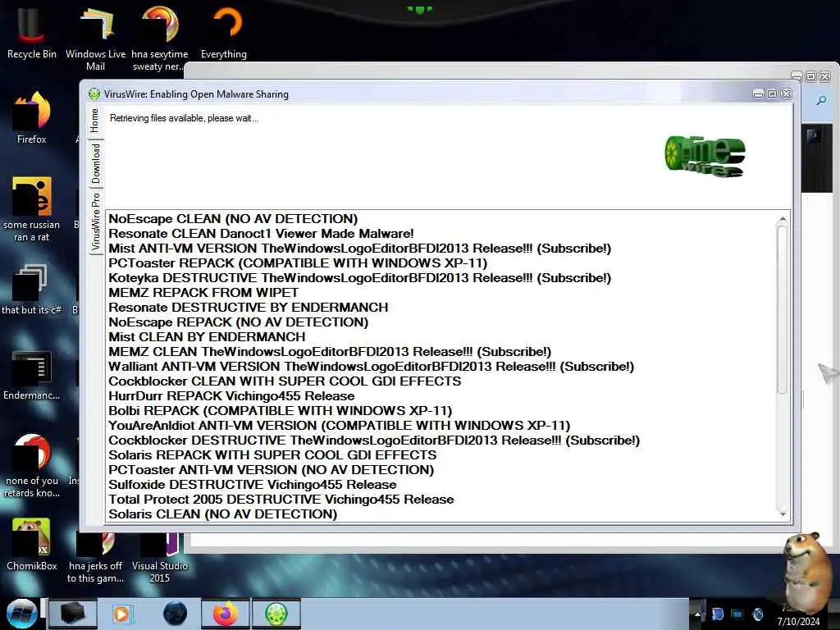The image size is (840, 630).
Task: Click the 'hna sexytime sweaty ner..' desktop icon
Action: point(160,39)
